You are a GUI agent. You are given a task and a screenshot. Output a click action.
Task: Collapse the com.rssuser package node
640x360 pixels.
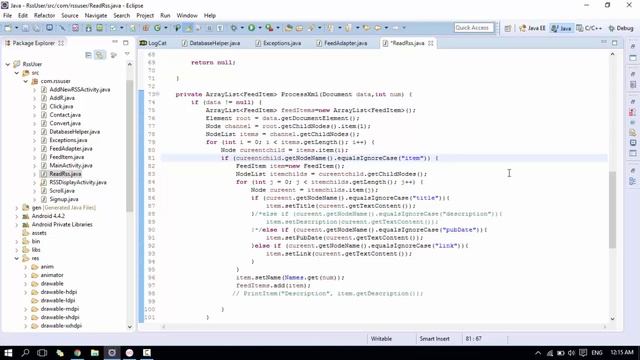tap(26, 81)
